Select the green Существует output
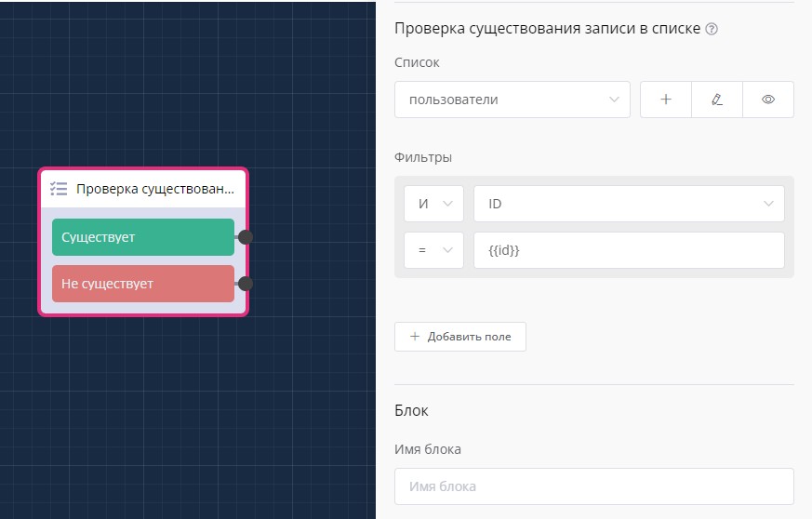 point(142,237)
